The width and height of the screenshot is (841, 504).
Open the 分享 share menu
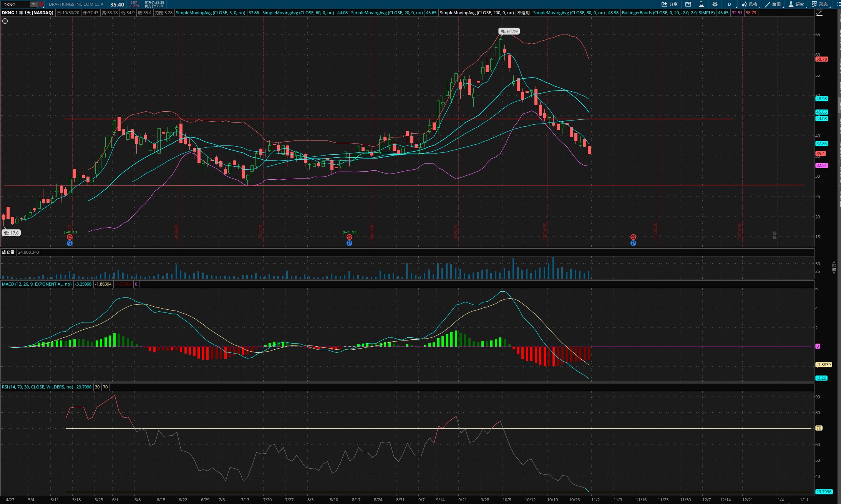tap(670, 4)
